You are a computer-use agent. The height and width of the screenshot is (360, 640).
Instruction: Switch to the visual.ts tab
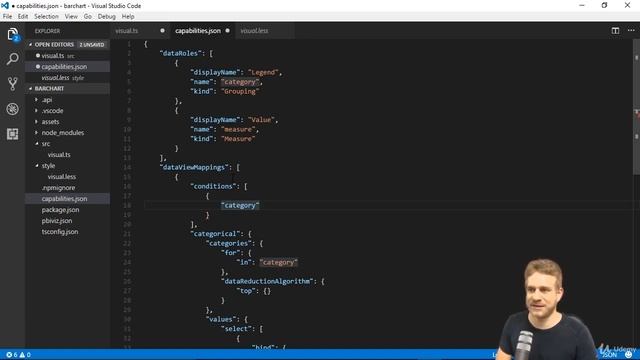click(127, 31)
